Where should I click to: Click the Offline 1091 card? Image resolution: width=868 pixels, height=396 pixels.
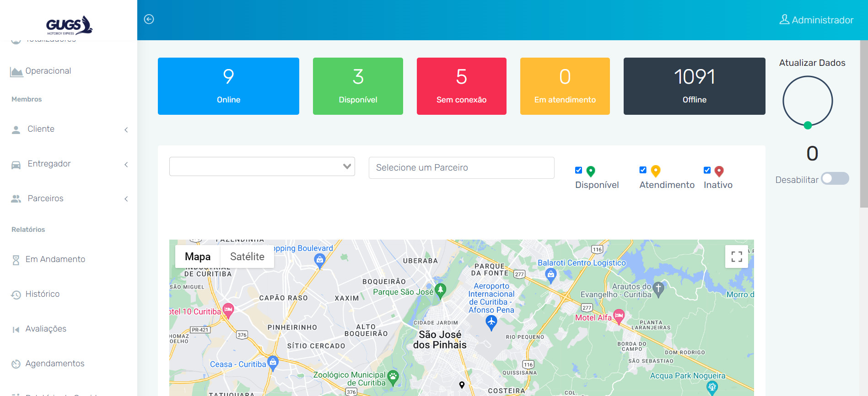(x=694, y=86)
